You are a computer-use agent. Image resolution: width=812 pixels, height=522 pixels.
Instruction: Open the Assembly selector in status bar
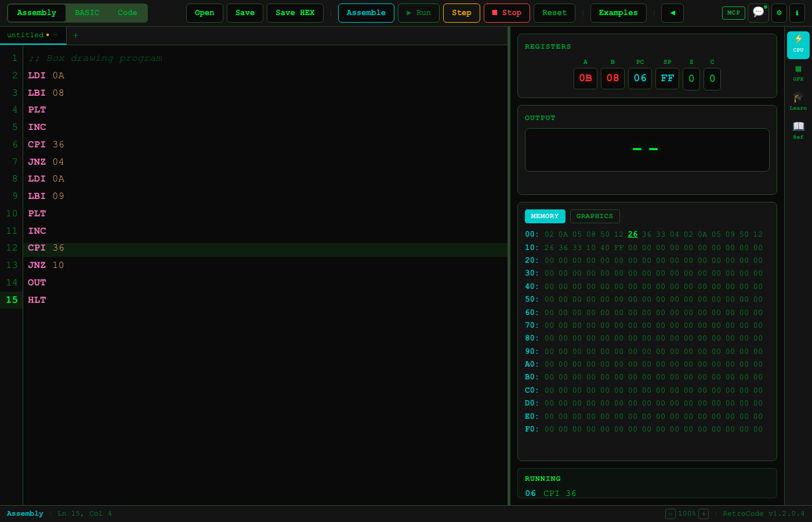tap(25, 513)
